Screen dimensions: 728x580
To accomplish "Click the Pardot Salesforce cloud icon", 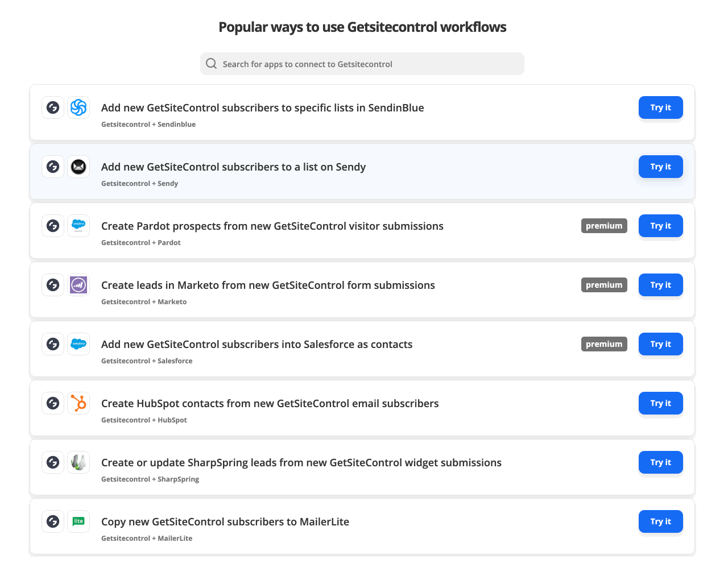I will (x=78, y=226).
